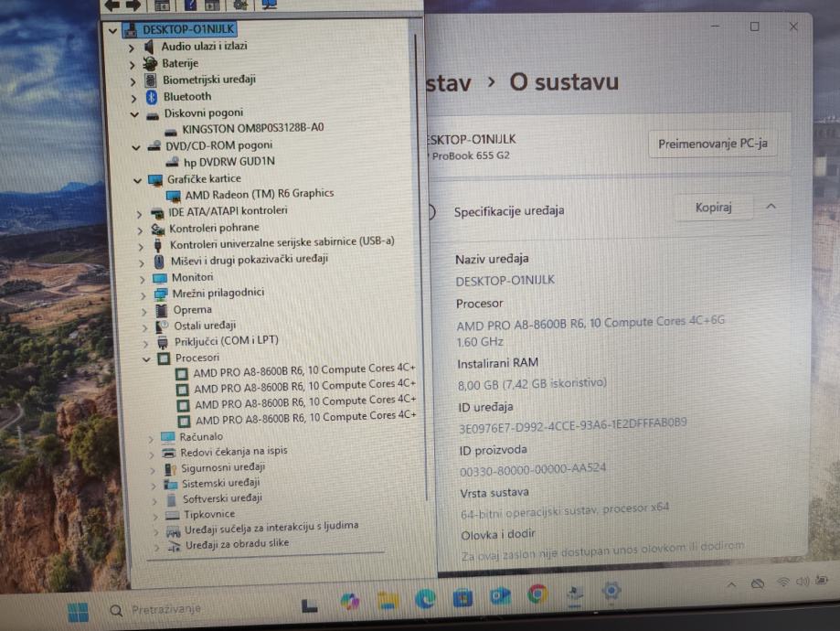The height and width of the screenshot is (631, 840).
Task: Collapse the Procesori node
Action: 146,359
